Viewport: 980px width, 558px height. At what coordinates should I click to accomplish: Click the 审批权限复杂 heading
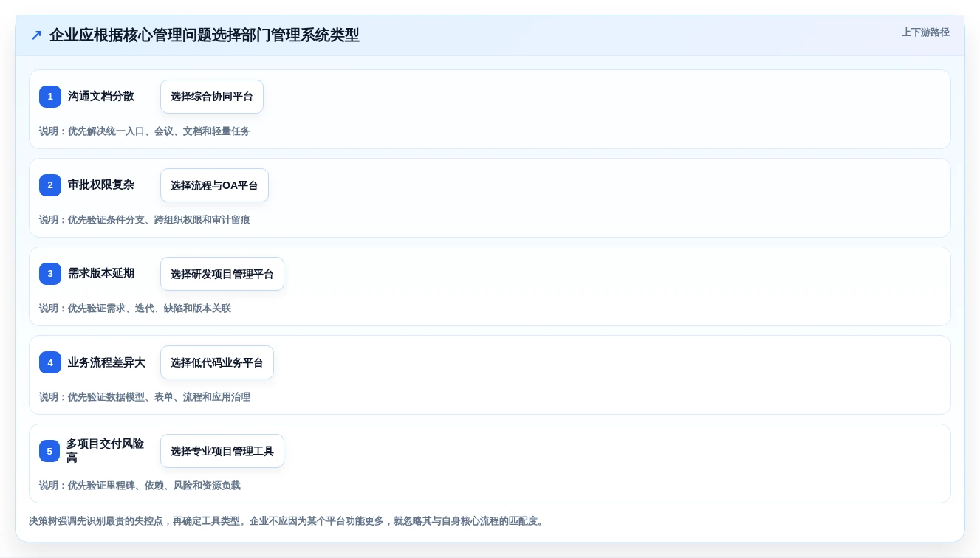coord(101,185)
